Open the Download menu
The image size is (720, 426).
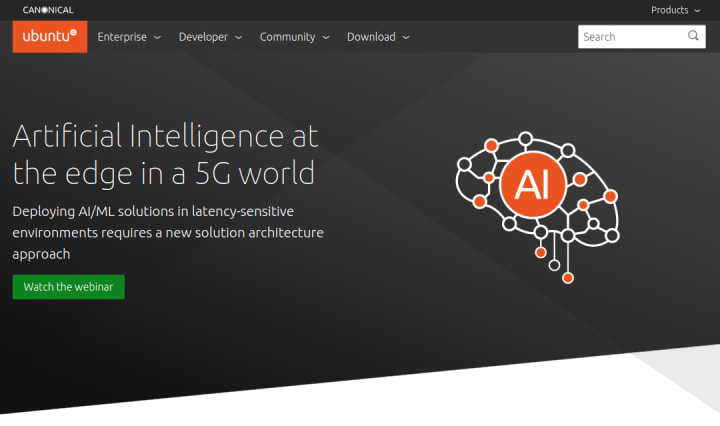(378, 37)
